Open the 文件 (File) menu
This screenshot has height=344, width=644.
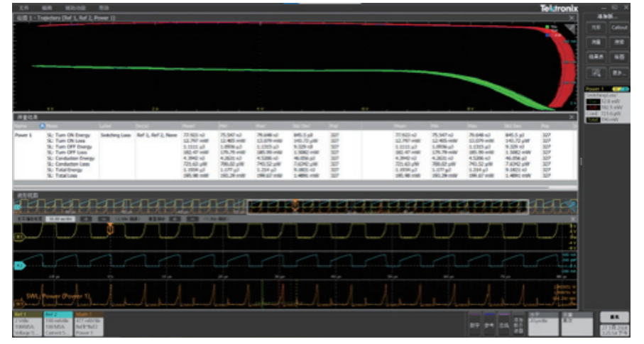pos(23,8)
